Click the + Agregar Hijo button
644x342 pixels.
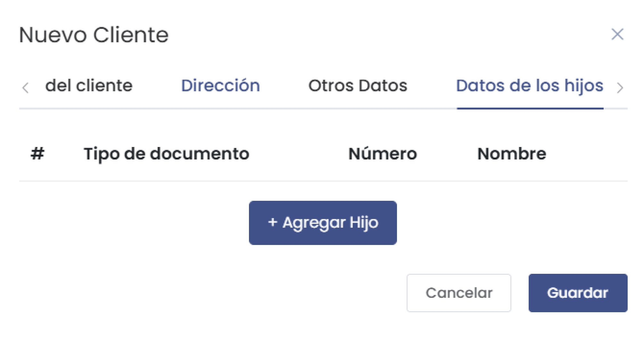323,223
